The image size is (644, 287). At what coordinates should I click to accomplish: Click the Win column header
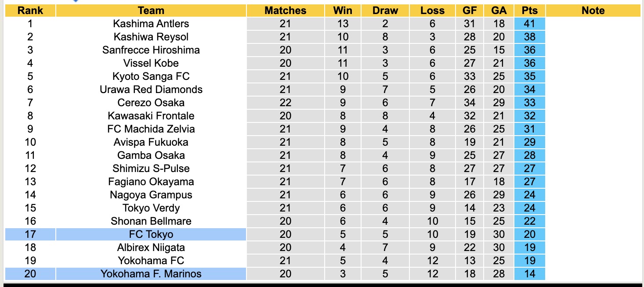(x=343, y=11)
